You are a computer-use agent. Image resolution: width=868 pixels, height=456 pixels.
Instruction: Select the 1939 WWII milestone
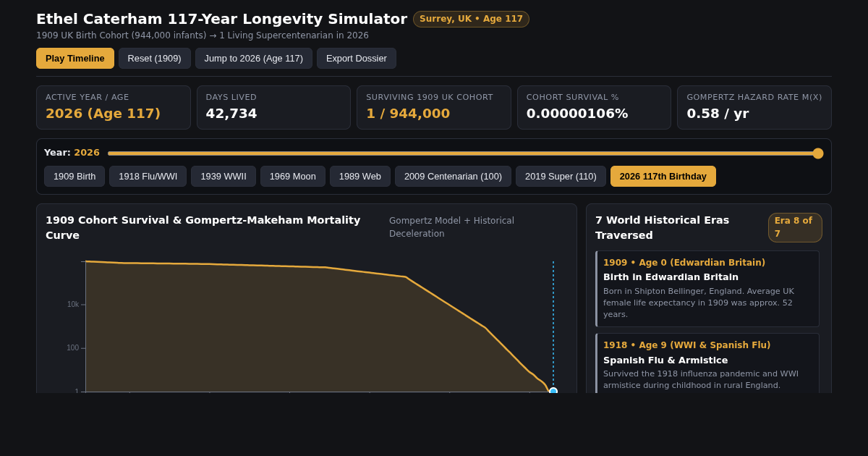tap(224, 177)
